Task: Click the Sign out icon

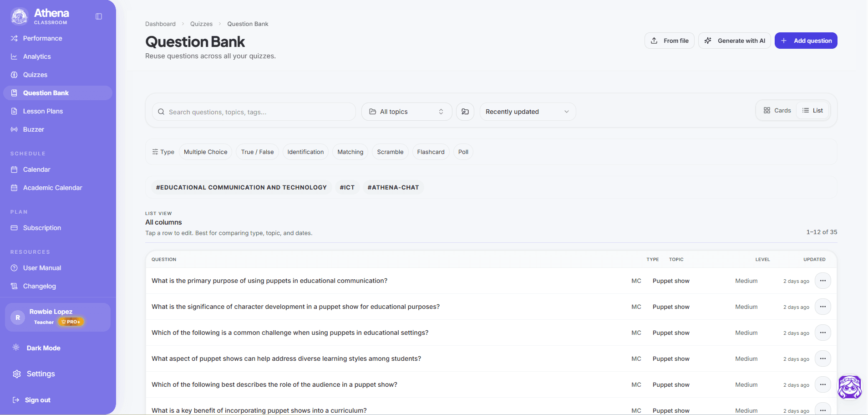Action: tap(16, 400)
